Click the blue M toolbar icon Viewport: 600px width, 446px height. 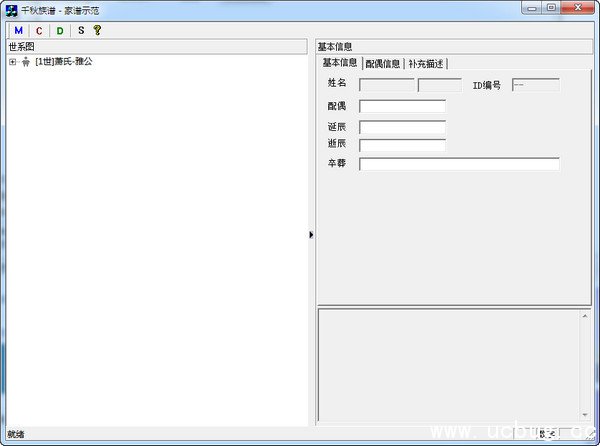pos(18,31)
